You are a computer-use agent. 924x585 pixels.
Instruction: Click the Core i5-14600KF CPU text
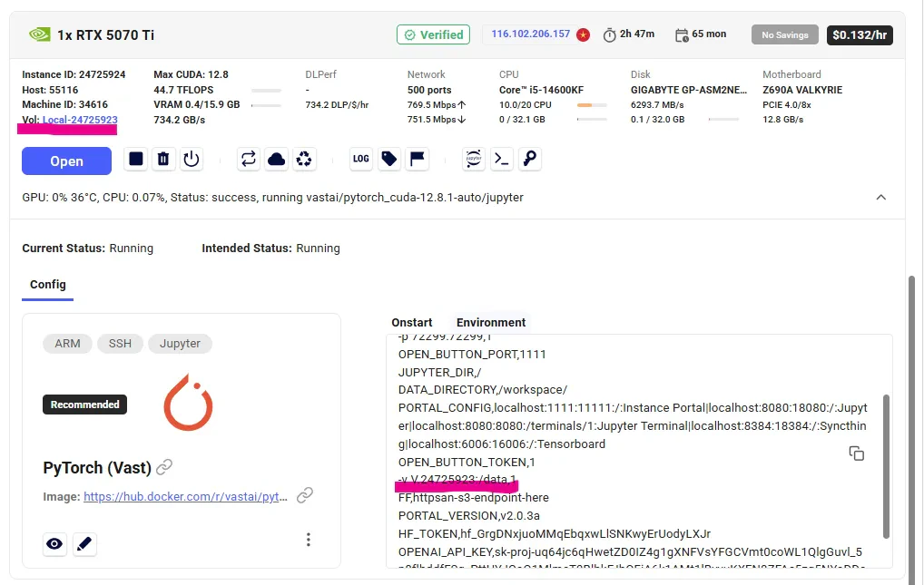point(541,90)
